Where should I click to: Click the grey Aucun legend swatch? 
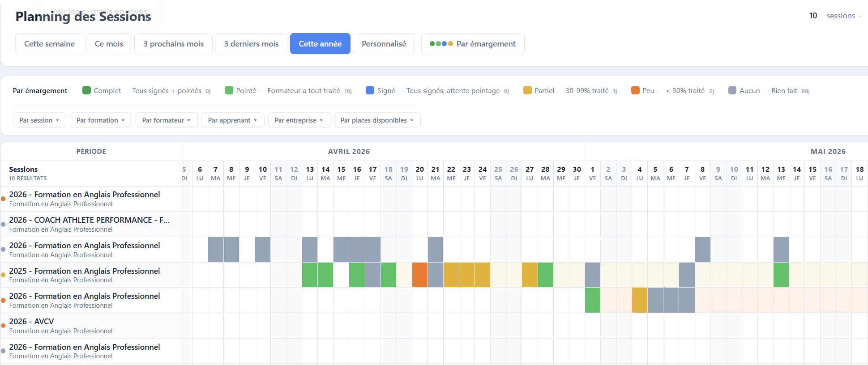point(732,90)
